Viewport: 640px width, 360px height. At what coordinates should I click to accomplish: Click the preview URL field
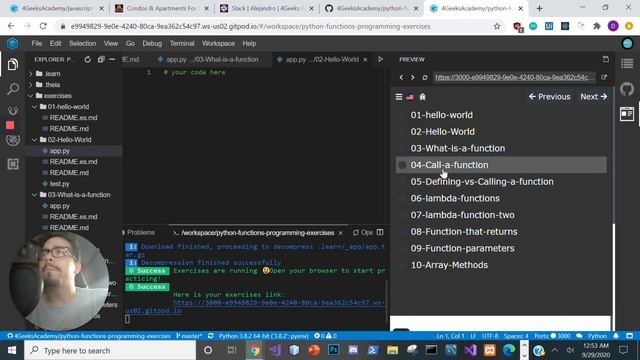514,77
